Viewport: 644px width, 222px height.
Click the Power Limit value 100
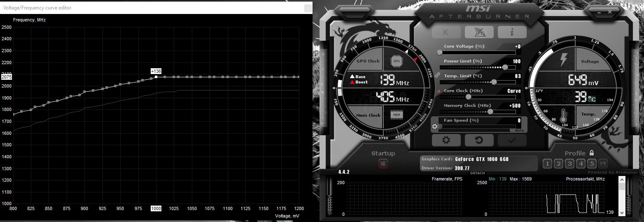(x=516, y=61)
